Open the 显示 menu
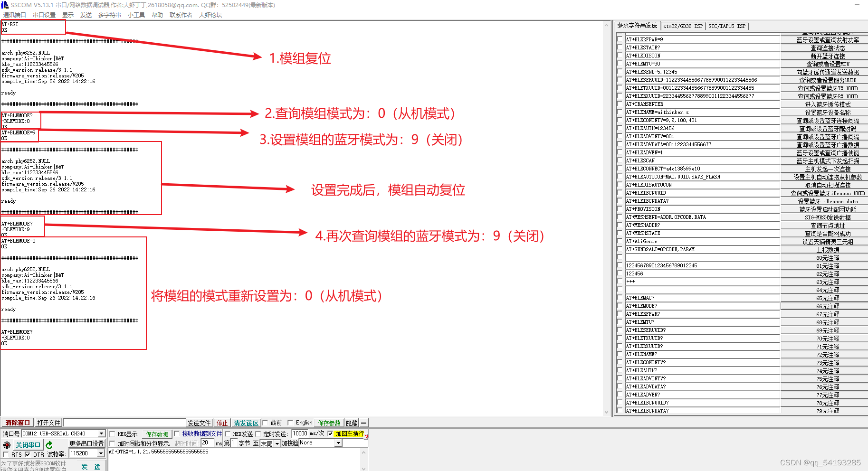This screenshot has width=868, height=471. pyautogui.click(x=68, y=15)
